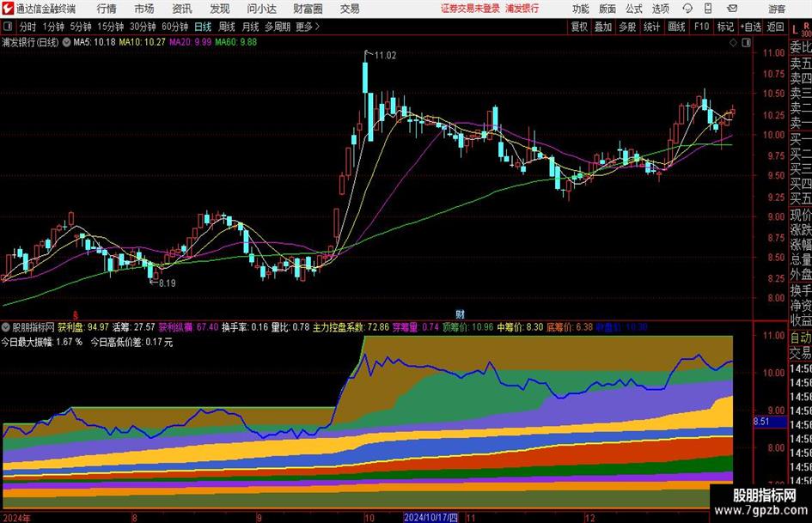The height and width of the screenshot is (523, 812).
Task: Click the red S marker under the chart
Action: click(76, 314)
